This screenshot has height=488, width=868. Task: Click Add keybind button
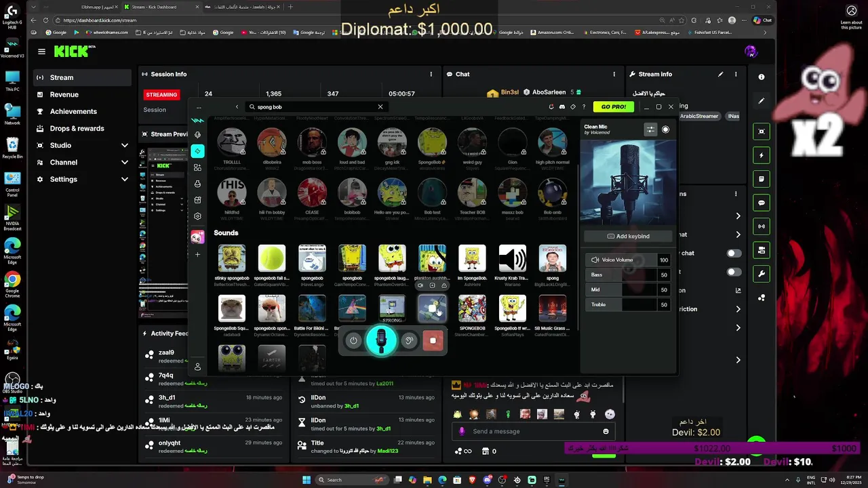click(629, 236)
